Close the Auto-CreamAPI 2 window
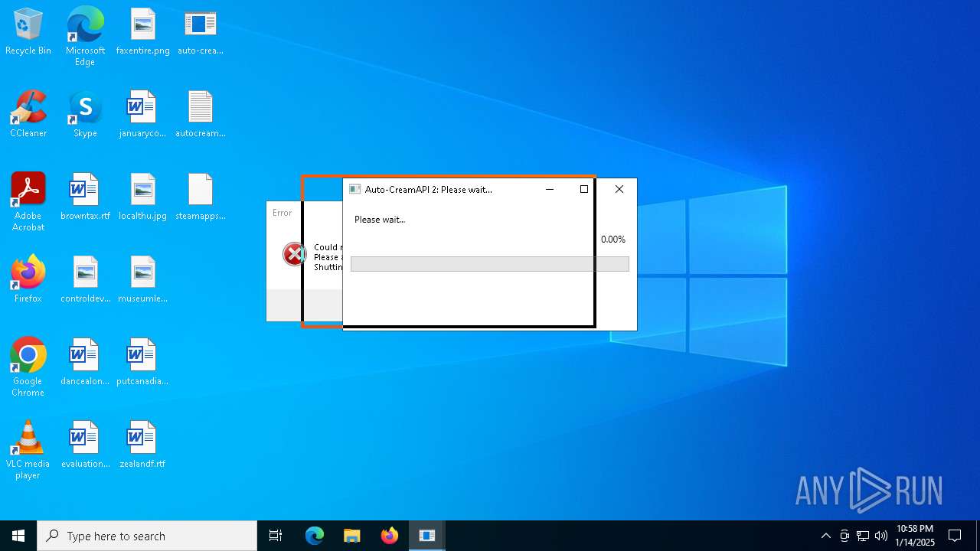Screen dimensions: 980x551 pos(619,189)
